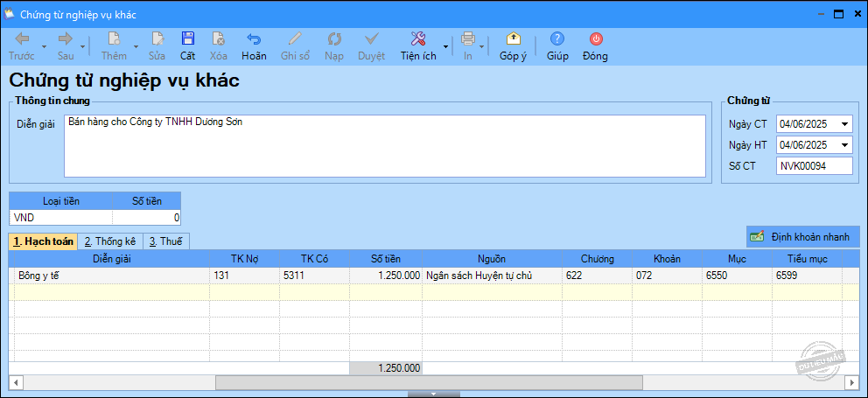The width and height of the screenshot is (868, 398).
Task: Close form with the Đóng icon
Action: [x=596, y=38]
